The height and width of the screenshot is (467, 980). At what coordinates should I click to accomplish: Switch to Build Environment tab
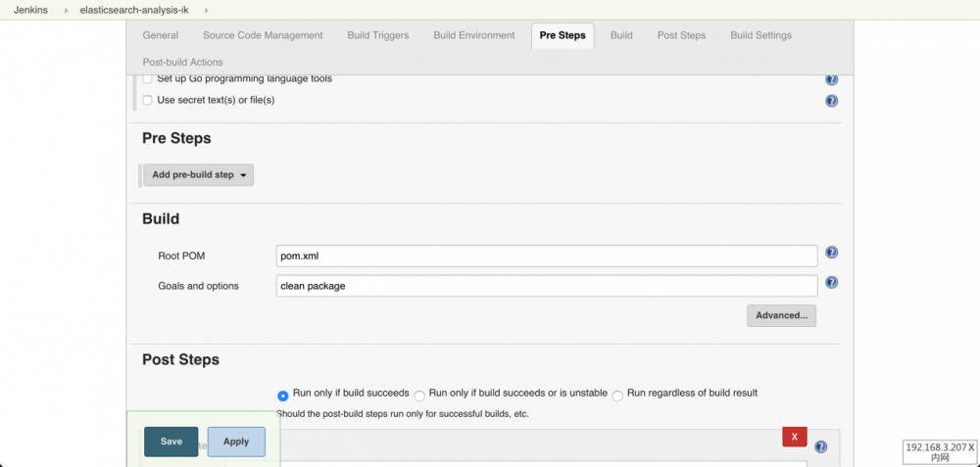(474, 35)
